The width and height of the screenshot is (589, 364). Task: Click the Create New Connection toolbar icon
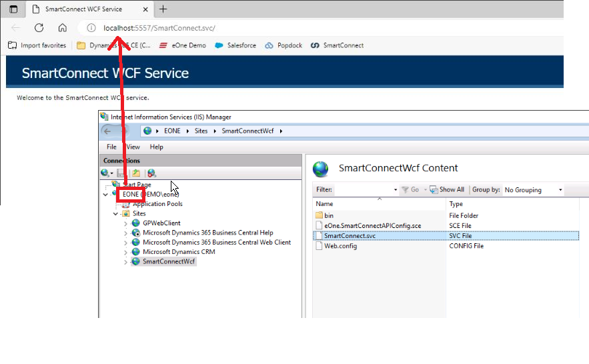pos(107,173)
